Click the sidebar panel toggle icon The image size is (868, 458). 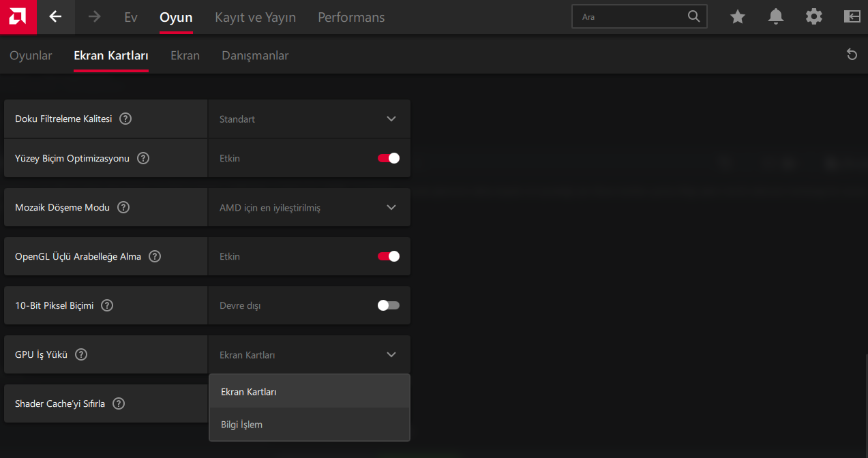(x=852, y=17)
